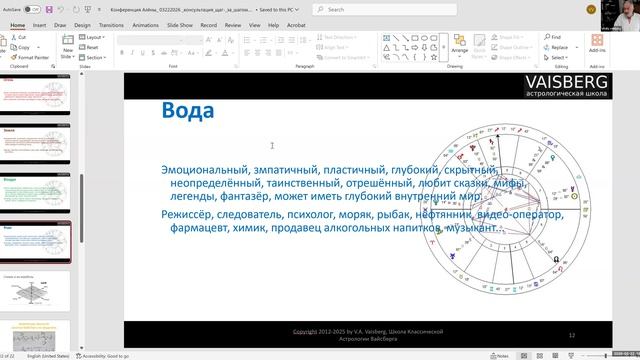Open the Acrobat tab
Image resolution: width=640 pixels, height=360 pixels.
tap(296, 25)
